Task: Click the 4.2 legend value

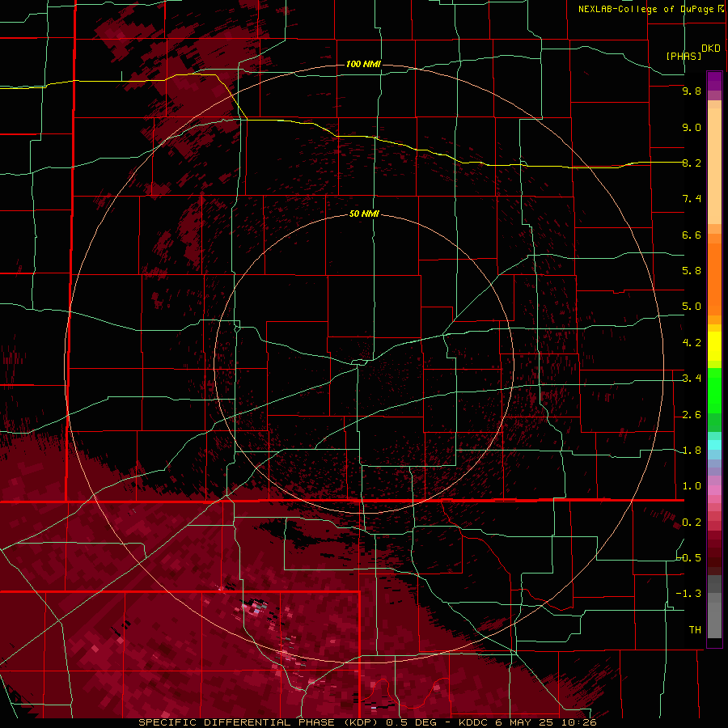Action: (x=692, y=343)
